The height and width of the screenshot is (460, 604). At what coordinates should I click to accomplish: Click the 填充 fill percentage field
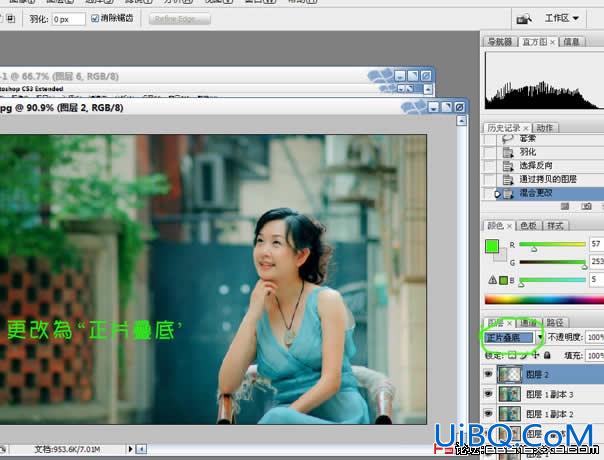[x=594, y=355]
